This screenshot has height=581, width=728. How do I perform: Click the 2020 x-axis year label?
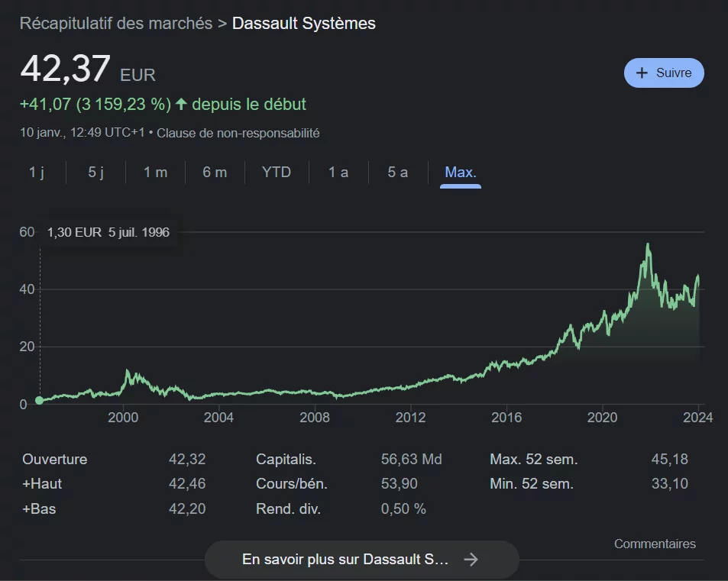pyautogui.click(x=602, y=417)
